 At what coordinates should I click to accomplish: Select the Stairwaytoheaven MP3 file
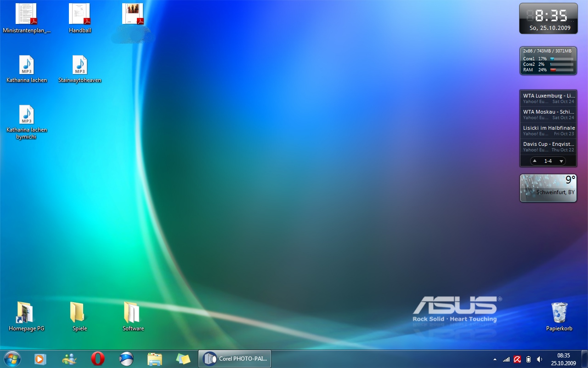coord(79,69)
